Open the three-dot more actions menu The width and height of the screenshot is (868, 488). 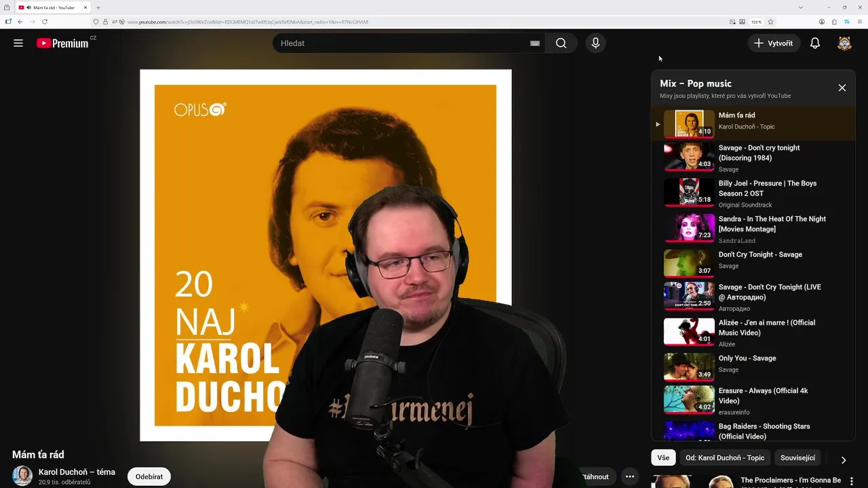point(630,476)
